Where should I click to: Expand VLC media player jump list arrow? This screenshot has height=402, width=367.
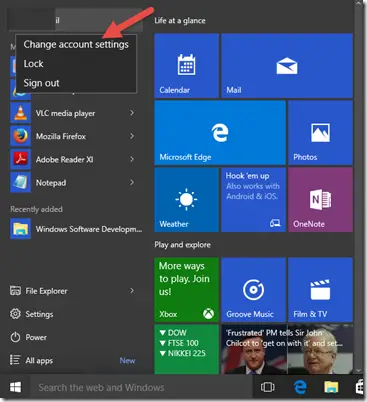(132, 113)
